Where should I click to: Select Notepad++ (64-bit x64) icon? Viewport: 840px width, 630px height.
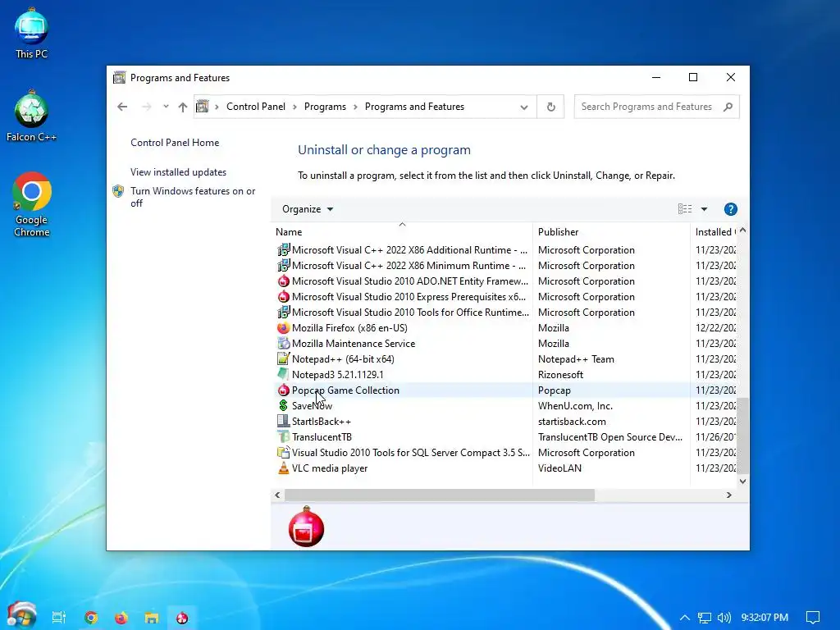tap(283, 358)
